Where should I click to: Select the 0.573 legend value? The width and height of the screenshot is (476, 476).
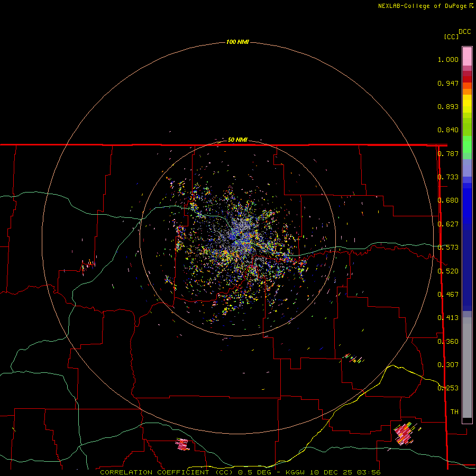pos(448,248)
